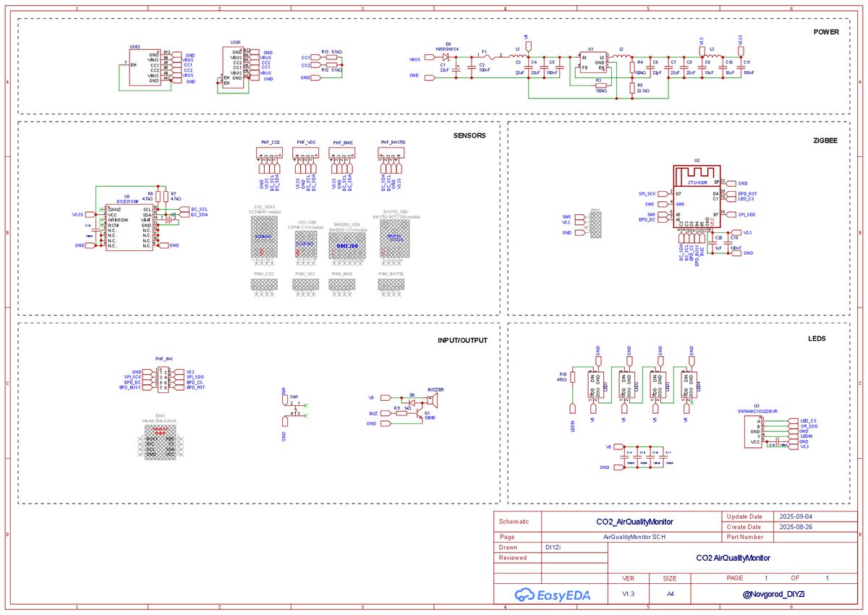Click the @Novgorod_DIYZi author text
Viewport: 868px width, 615px height.
click(774, 594)
